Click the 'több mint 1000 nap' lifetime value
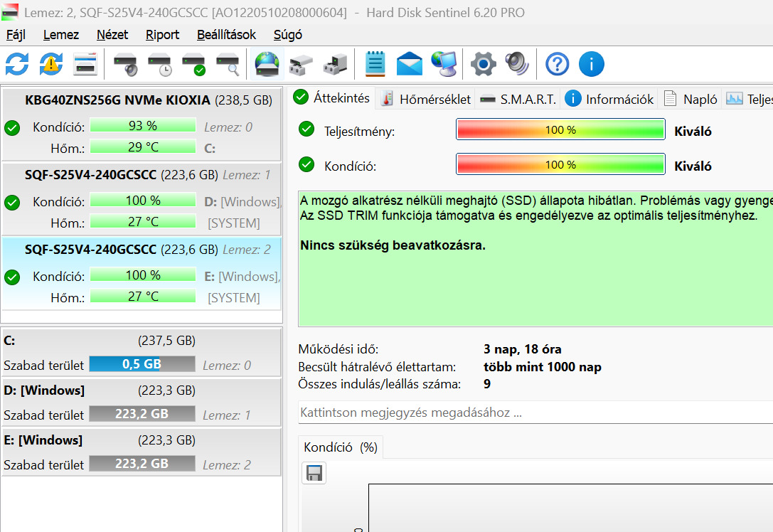This screenshot has width=773, height=532. pyautogui.click(x=543, y=367)
